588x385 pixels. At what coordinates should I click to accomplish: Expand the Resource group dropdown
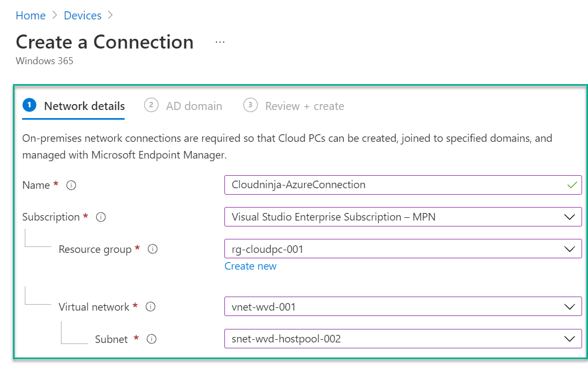pos(403,249)
